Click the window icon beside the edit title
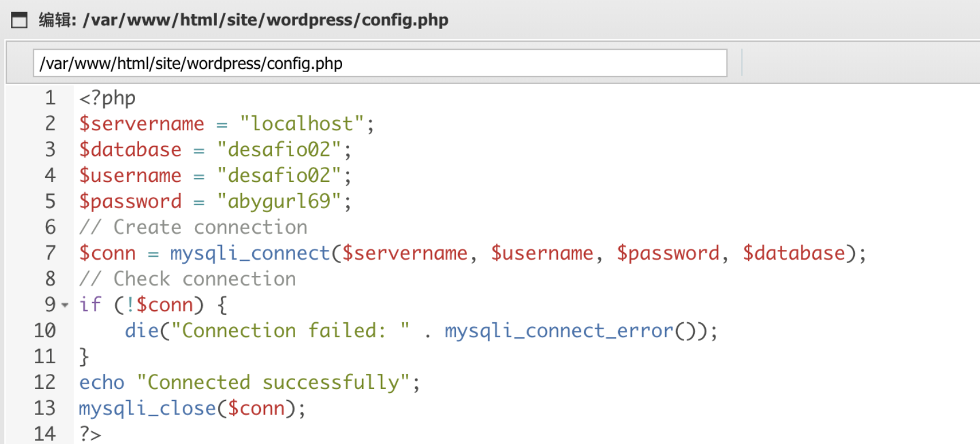 19,20
